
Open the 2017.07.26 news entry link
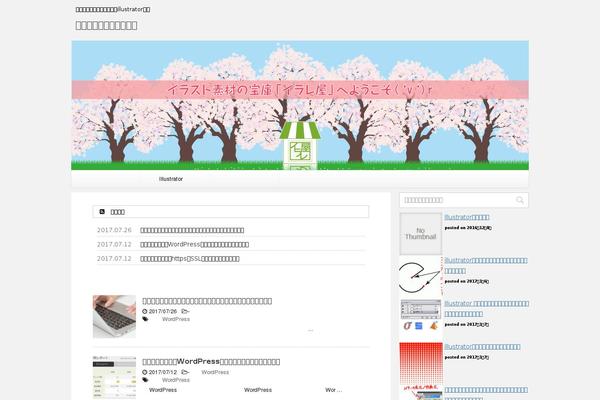(x=192, y=230)
